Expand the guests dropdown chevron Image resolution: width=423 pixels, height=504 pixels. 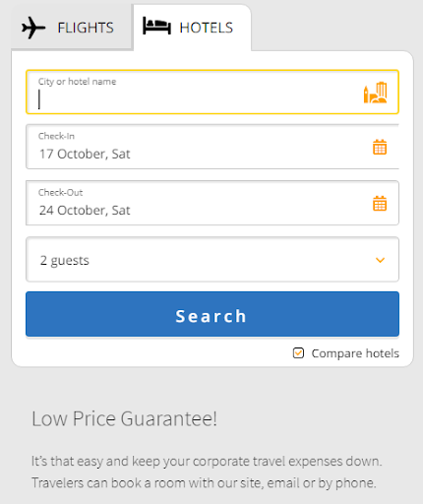(380, 260)
